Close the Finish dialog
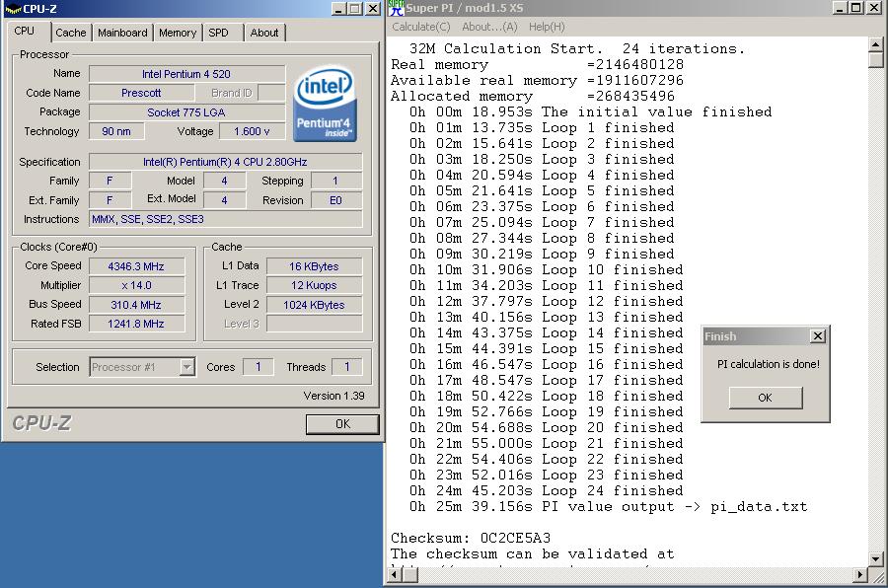Image resolution: width=888 pixels, height=588 pixels. 818,336
